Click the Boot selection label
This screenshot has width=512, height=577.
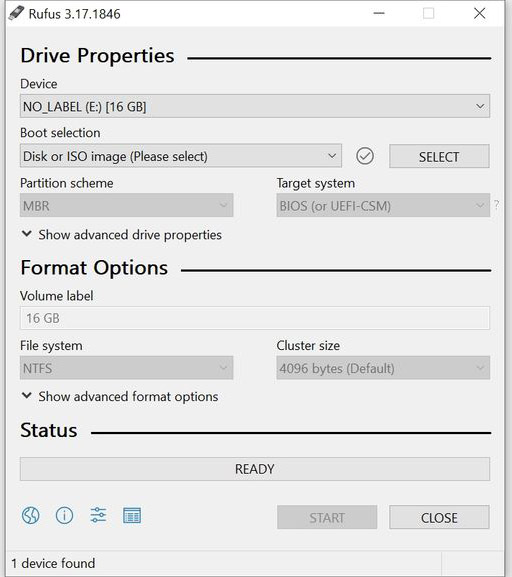pyautogui.click(x=60, y=132)
